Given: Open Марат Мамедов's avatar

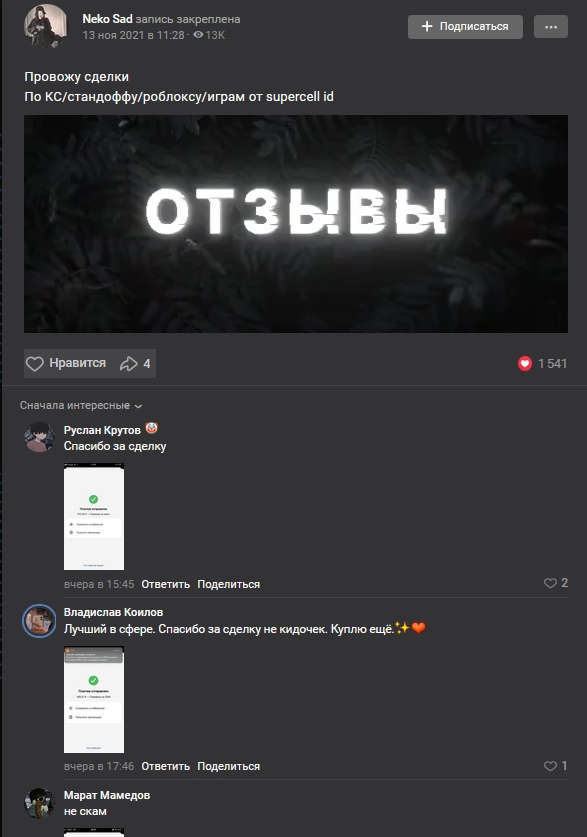Looking at the screenshot, I should tap(39, 802).
